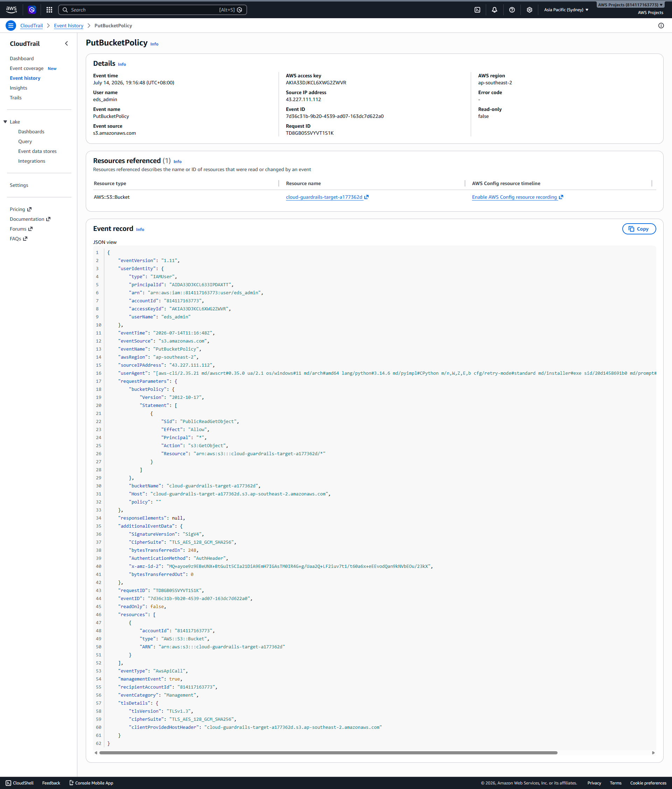Open the AWS Projects account menu
This screenshot has width=672, height=789.
[630, 5]
